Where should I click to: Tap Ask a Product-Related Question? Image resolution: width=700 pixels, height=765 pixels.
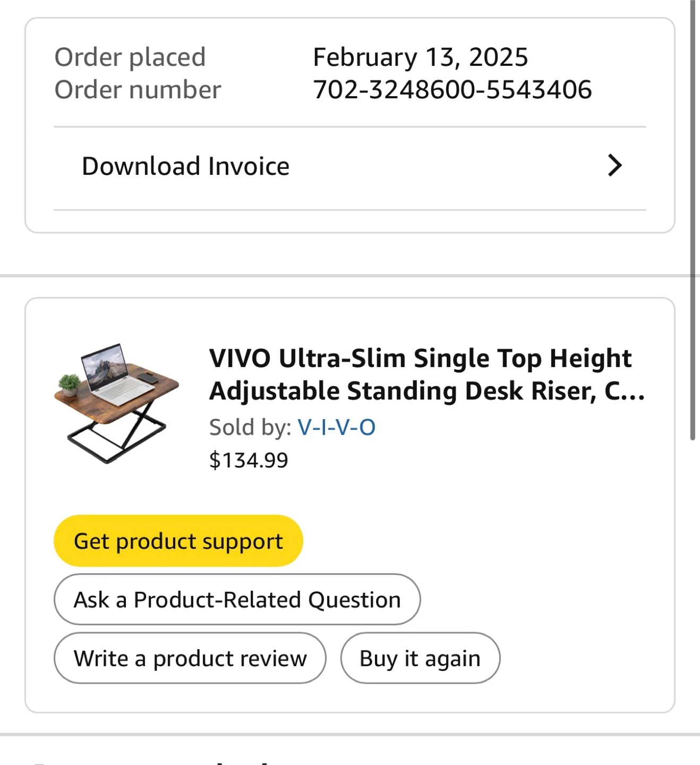click(x=237, y=600)
